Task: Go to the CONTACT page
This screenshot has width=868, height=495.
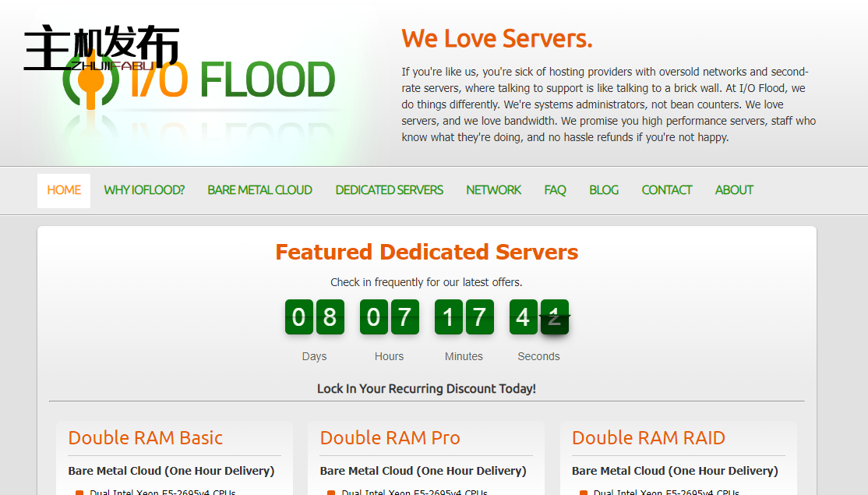Action: pyautogui.click(x=666, y=189)
